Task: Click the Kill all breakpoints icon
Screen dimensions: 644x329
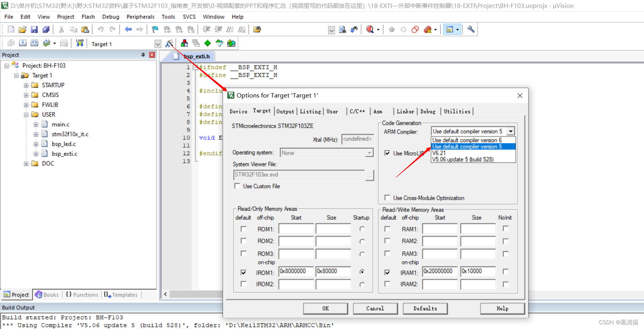Action: click(x=428, y=29)
